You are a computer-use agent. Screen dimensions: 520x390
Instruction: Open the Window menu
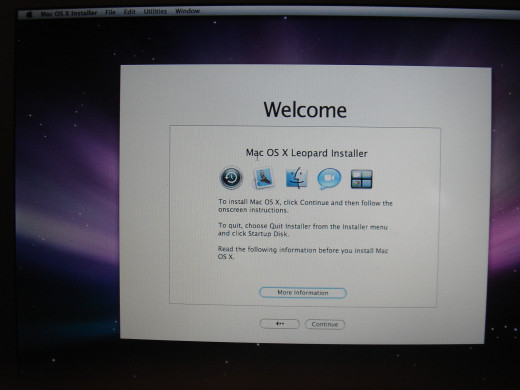(188, 11)
